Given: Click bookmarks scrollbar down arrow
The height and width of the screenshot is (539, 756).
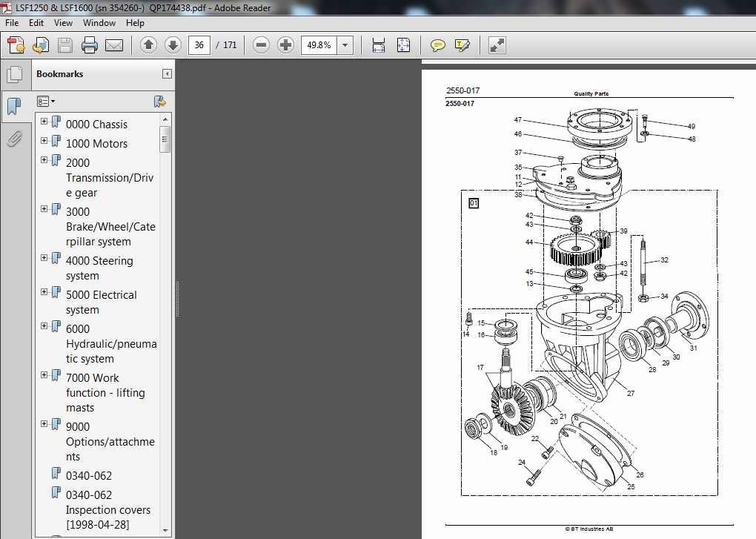Looking at the screenshot, I should point(165,530).
